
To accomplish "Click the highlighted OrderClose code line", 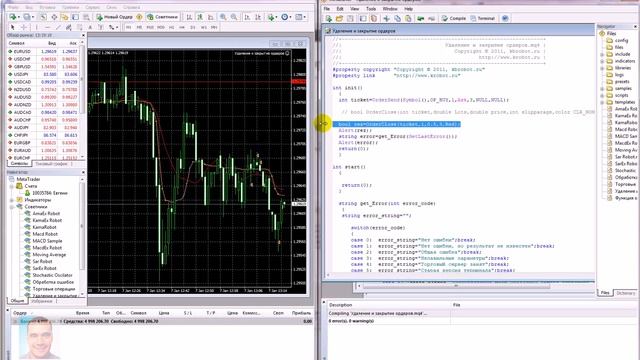I will [397, 124].
